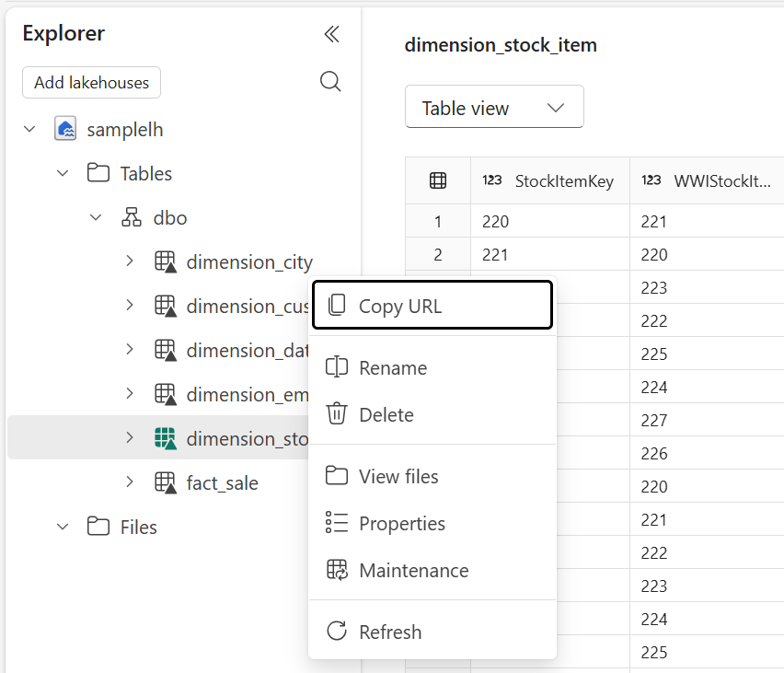Collapse the Tables folder
The height and width of the screenshot is (673, 784).
(x=63, y=173)
